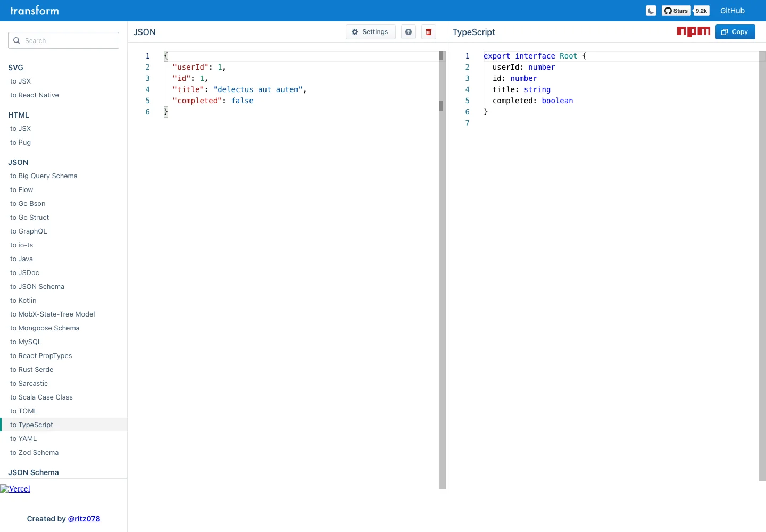Viewport: 766px width, 532px height.
Task: Select to TOML converter
Action: coord(63,411)
